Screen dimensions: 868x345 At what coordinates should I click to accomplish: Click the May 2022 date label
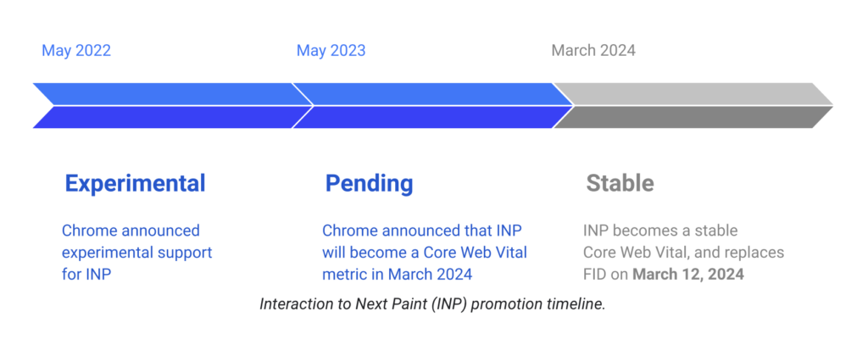[x=76, y=51]
